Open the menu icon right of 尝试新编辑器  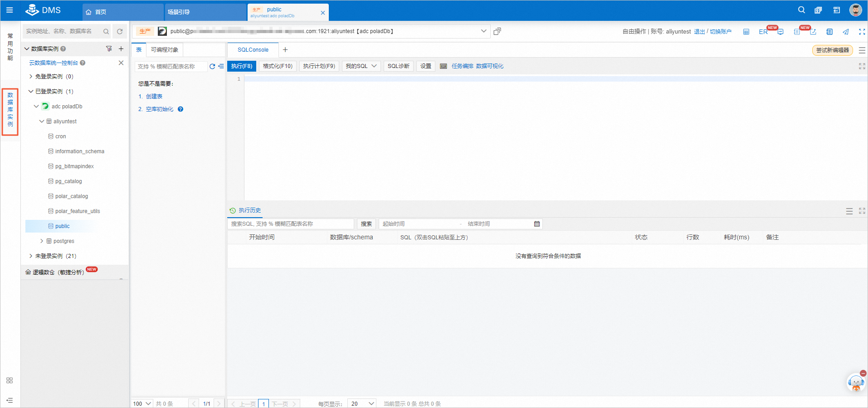(862, 50)
